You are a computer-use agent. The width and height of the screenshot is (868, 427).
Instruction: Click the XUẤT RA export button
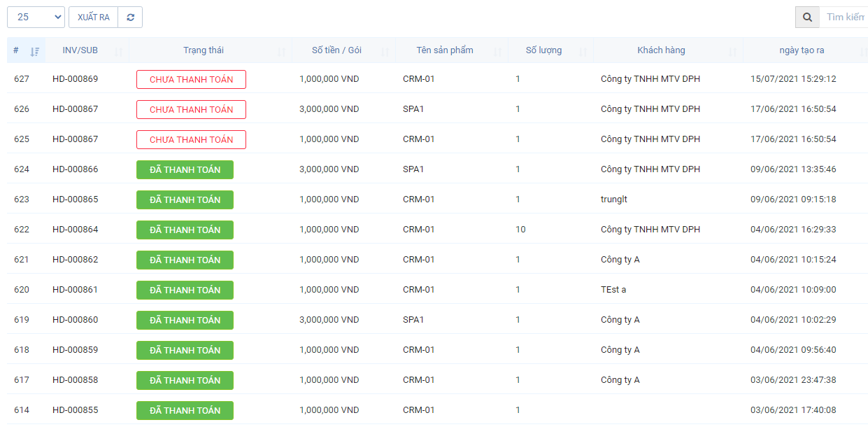point(93,17)
